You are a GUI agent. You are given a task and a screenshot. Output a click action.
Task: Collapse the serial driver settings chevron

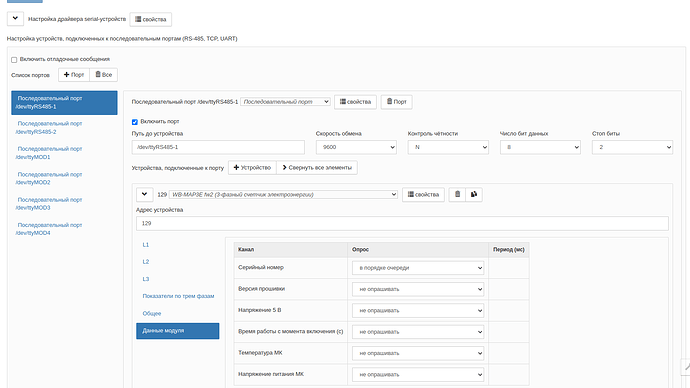coord(15,19)
